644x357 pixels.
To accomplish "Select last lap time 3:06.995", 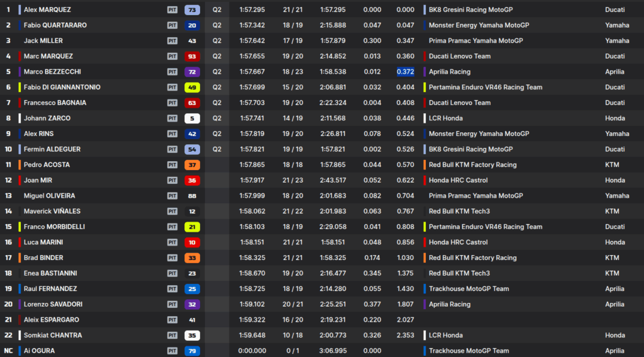I will [333, 351].
